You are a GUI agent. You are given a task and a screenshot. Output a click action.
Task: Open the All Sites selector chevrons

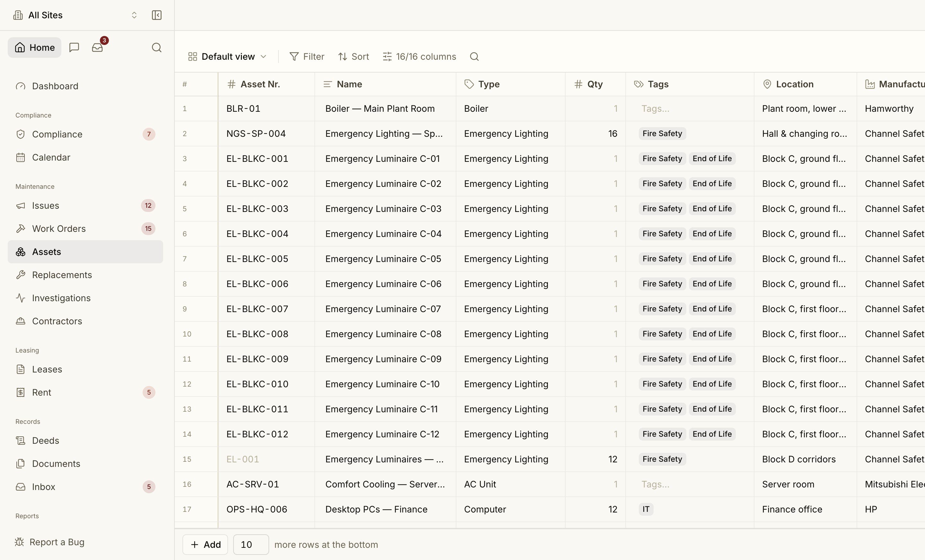(134, 15)
